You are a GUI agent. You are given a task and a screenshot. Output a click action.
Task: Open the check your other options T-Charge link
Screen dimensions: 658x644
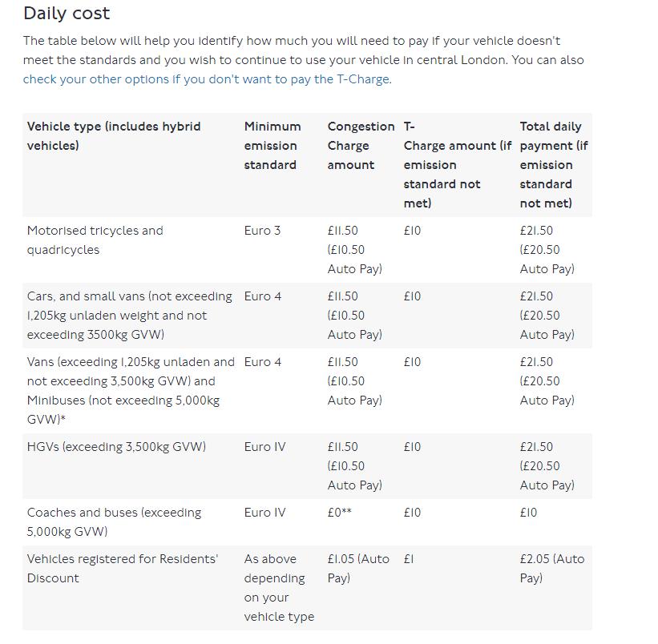[x=207, y=79]
